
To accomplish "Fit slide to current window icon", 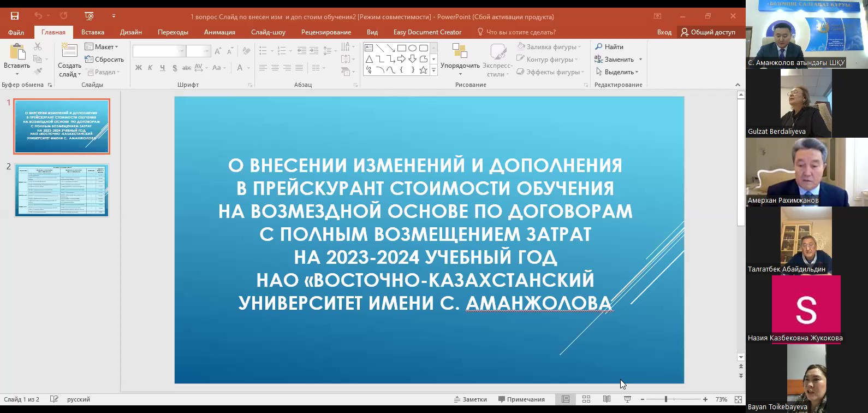I will tap(738, 399).
